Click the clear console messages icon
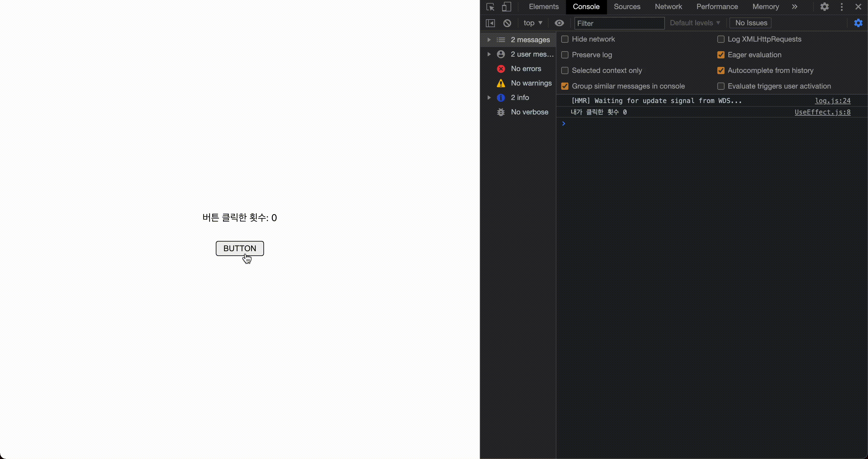This screenshot has height=459, width=868. click(507, 23)
